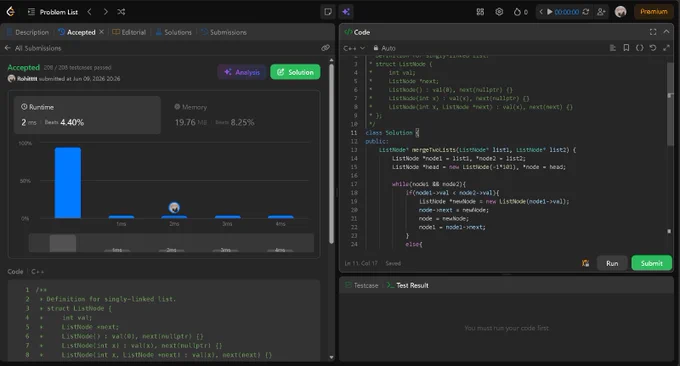This screenshot has width=680, height=366.
Task: Select the Accepted tab
Action: [77, 32]
